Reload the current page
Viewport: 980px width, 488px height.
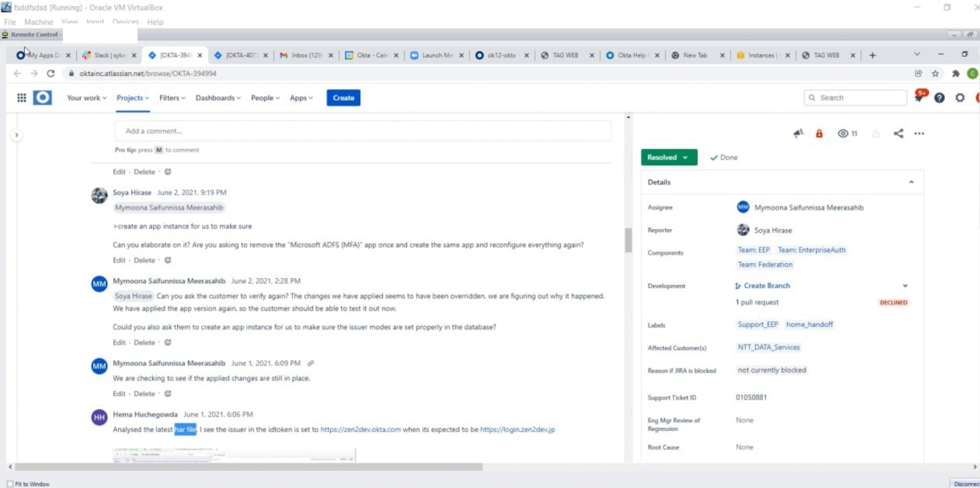pyautogui.click(x=51, y=73)
